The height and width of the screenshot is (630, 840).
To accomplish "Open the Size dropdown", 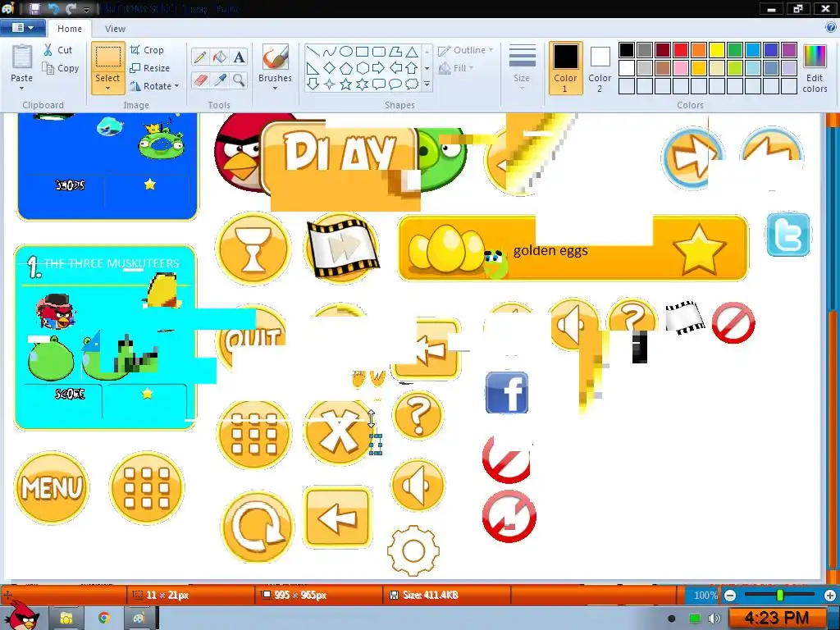I will click(x=522, y=68).
